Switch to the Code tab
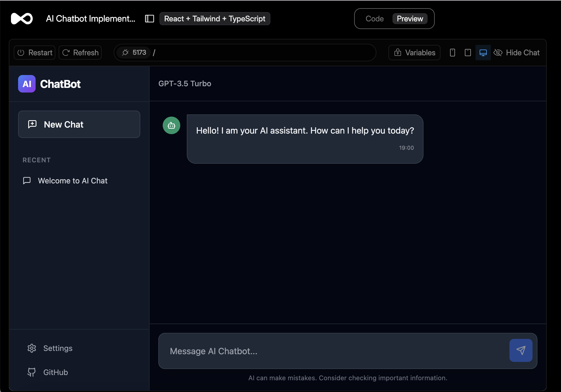The image size is (561, 392). (374, 19)
